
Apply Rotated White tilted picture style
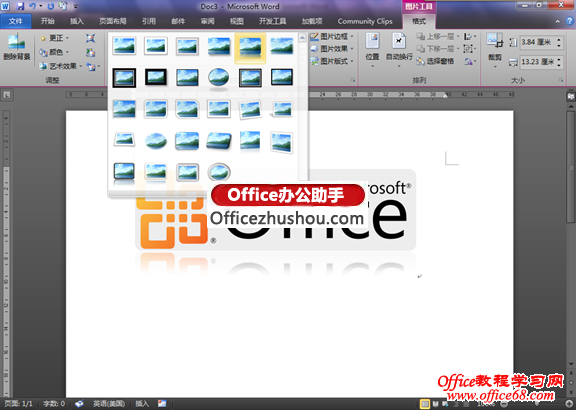coord(250,110)
